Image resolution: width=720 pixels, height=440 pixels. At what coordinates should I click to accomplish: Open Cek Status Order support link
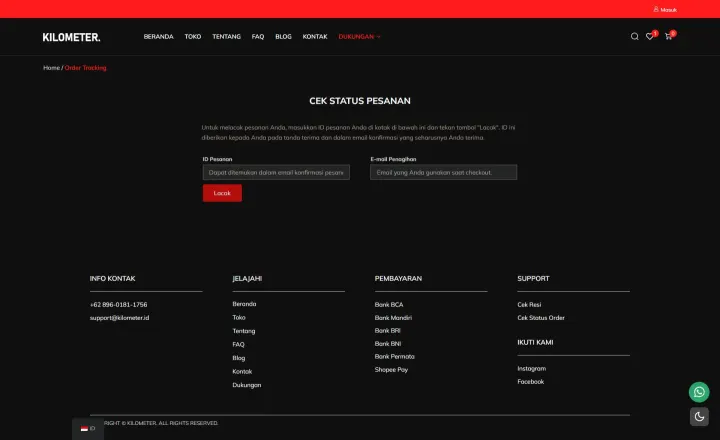point(541,318)
